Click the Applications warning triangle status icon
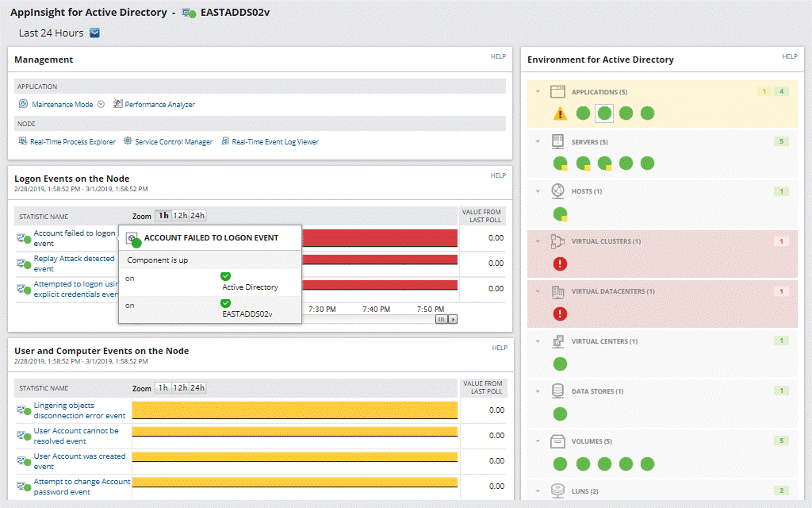The height and width of the screenshot is (508, 812). 560,114
